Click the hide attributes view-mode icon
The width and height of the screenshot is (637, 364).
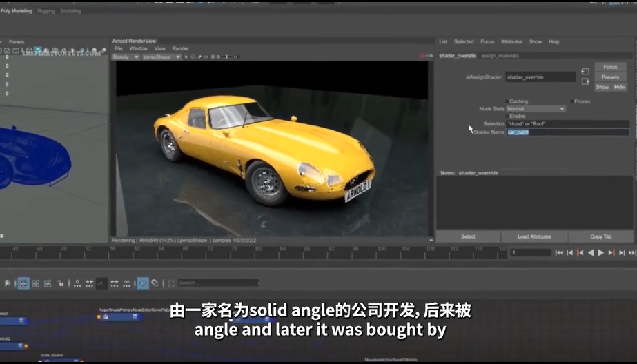click(77, 283)
